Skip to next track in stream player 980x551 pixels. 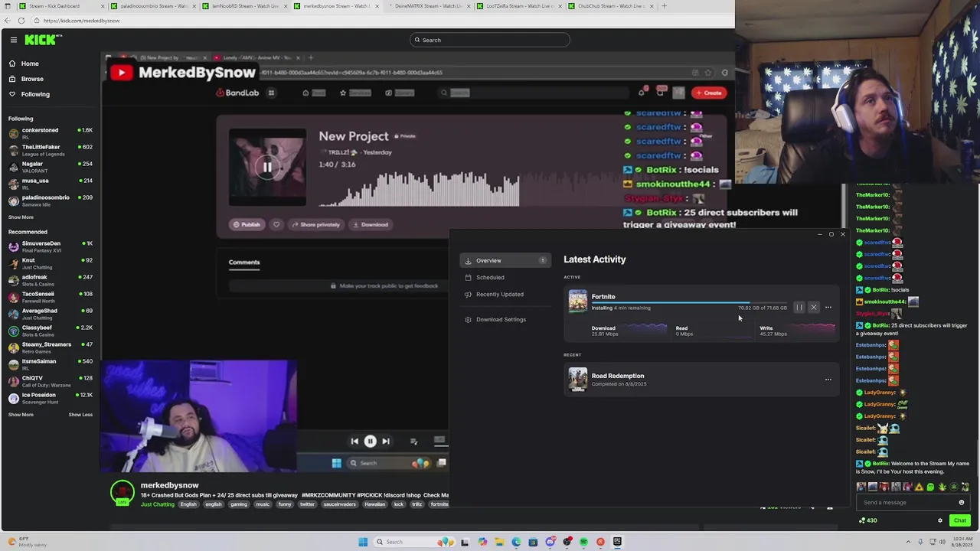click(386, 441)
